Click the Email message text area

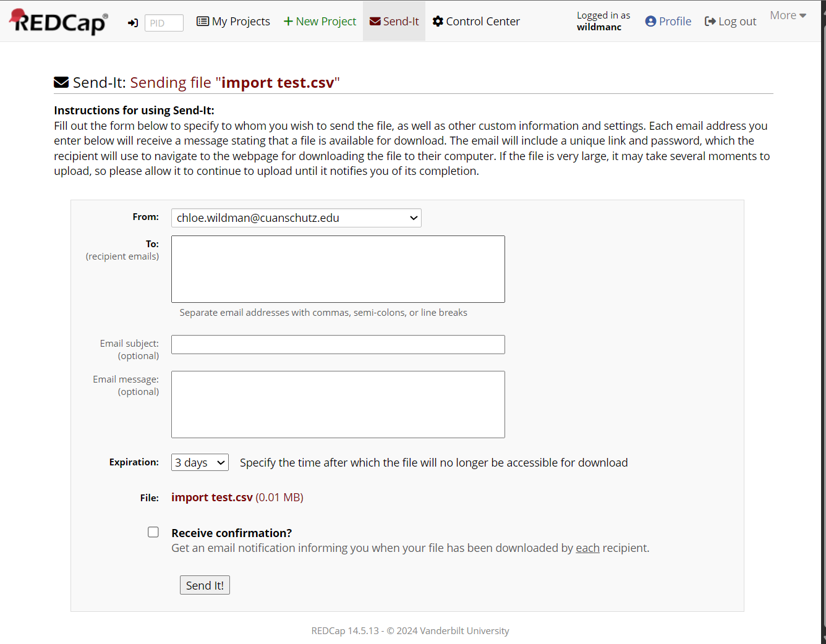click(x=338, y=404)
